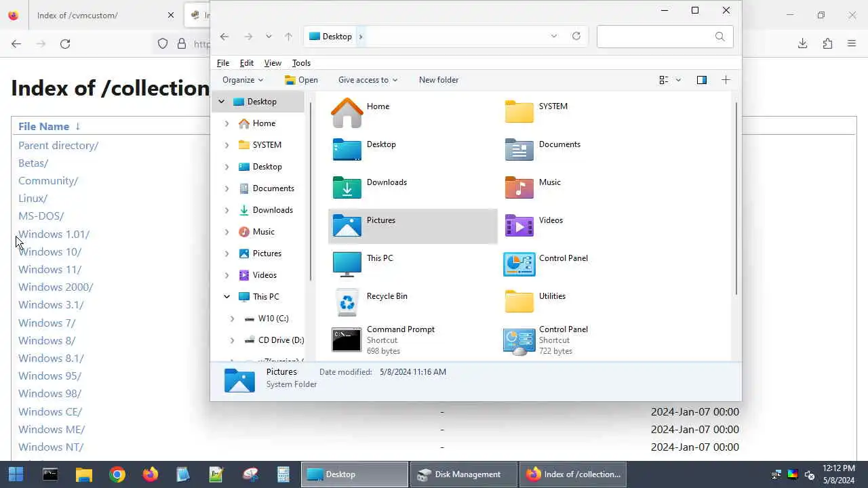Open the Organize dropdown
The image size is (868, 488).
click(242, 80)
